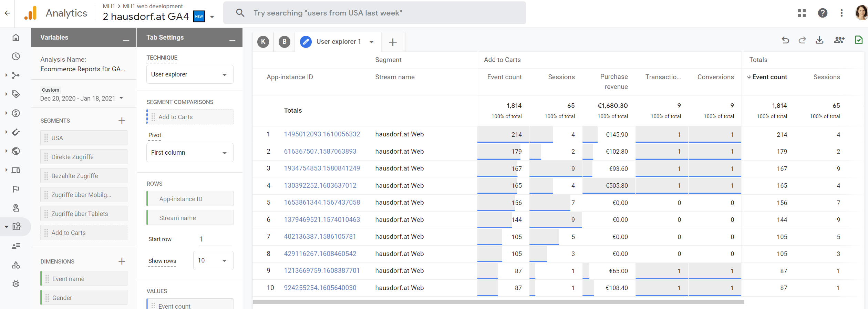The height and width of the screenshot is (309, 868).
Task: Open the three-dot options menu
Action: click(841, 13)
